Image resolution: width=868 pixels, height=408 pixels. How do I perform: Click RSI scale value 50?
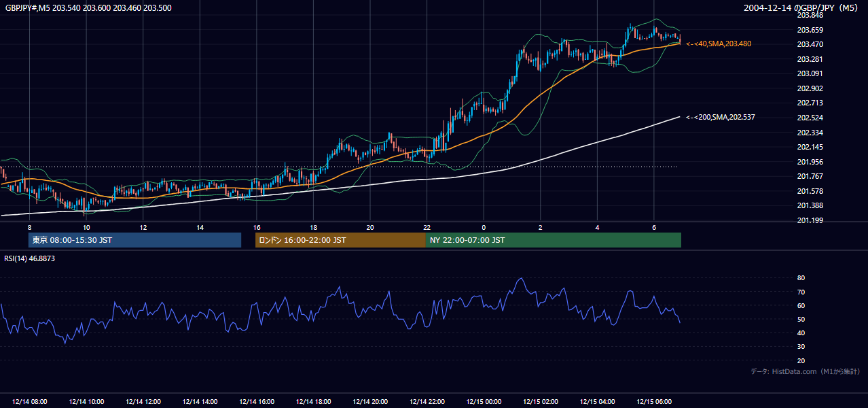[801, 319]
